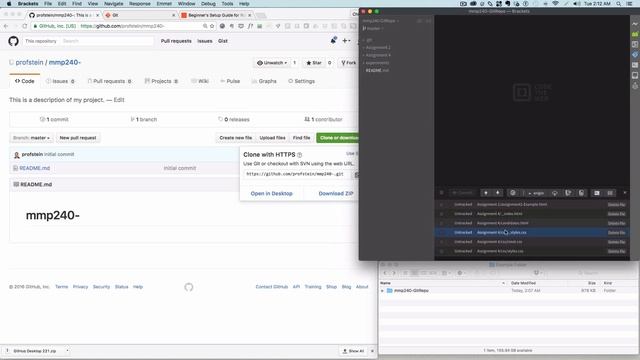The height and width of the screenshot is (360, 640).
Task: Open the Issues tab of the repository
Action: 60,81
